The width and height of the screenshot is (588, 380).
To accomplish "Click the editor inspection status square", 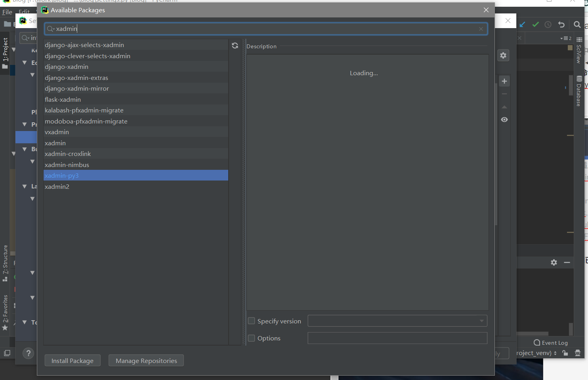I will (x=570, y=47).
